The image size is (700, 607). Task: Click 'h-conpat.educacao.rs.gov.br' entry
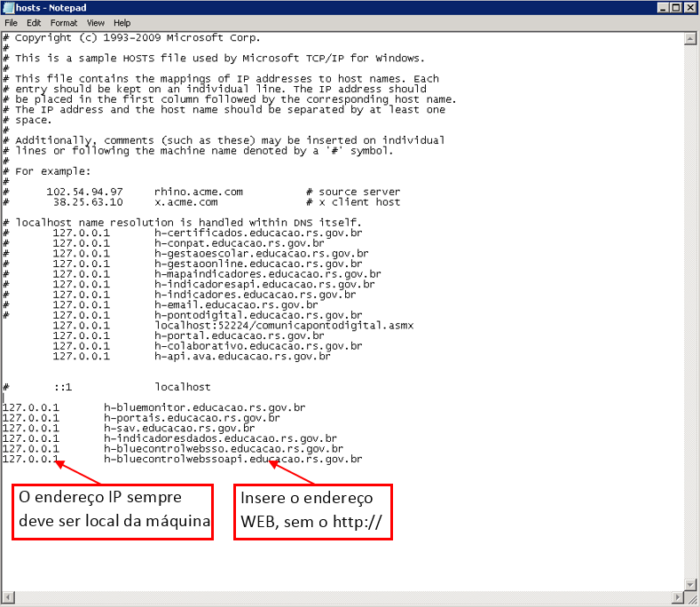[240, 243]
